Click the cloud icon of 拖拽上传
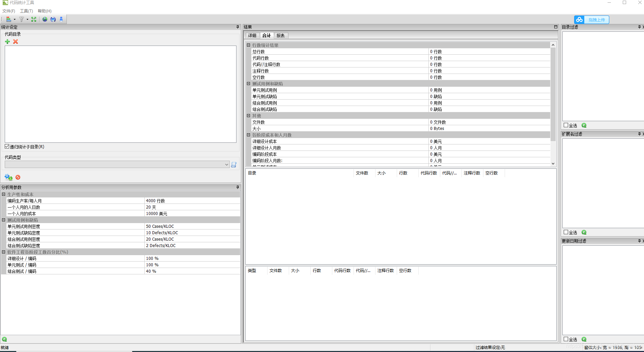 (580, 20)
